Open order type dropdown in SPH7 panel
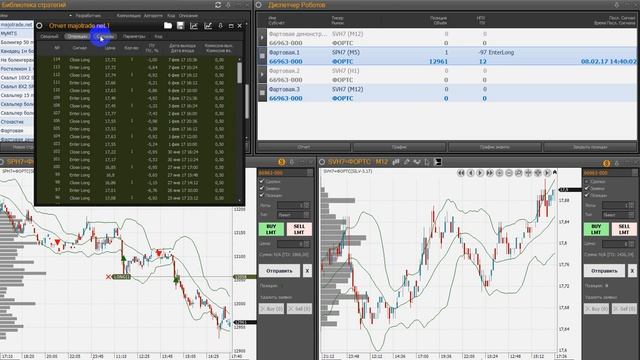Viewport: 640px width, 360px height. tap(307, 215)
